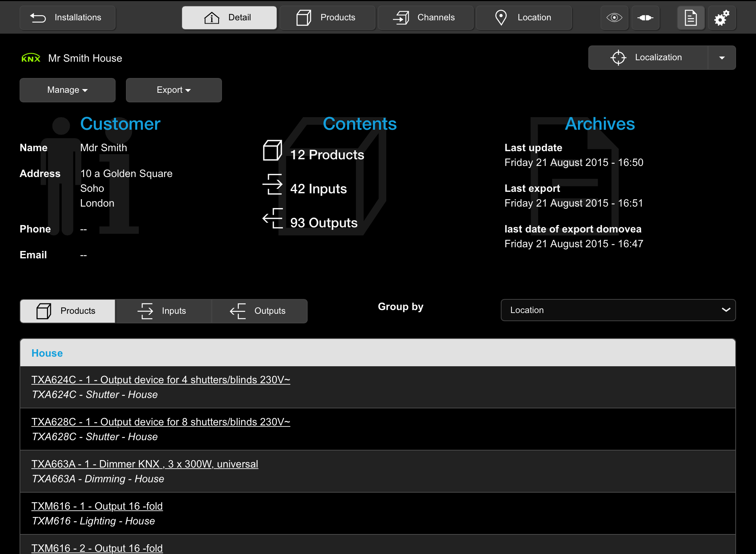This screenshot has height=554, width=756.
Task: Open the Localization dropdown arrow
Action: [x=722, y=58]
